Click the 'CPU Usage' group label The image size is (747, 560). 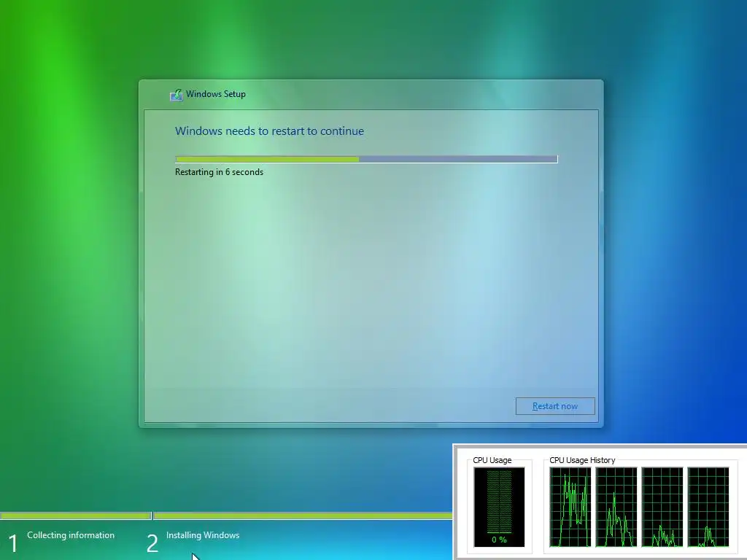492,460
